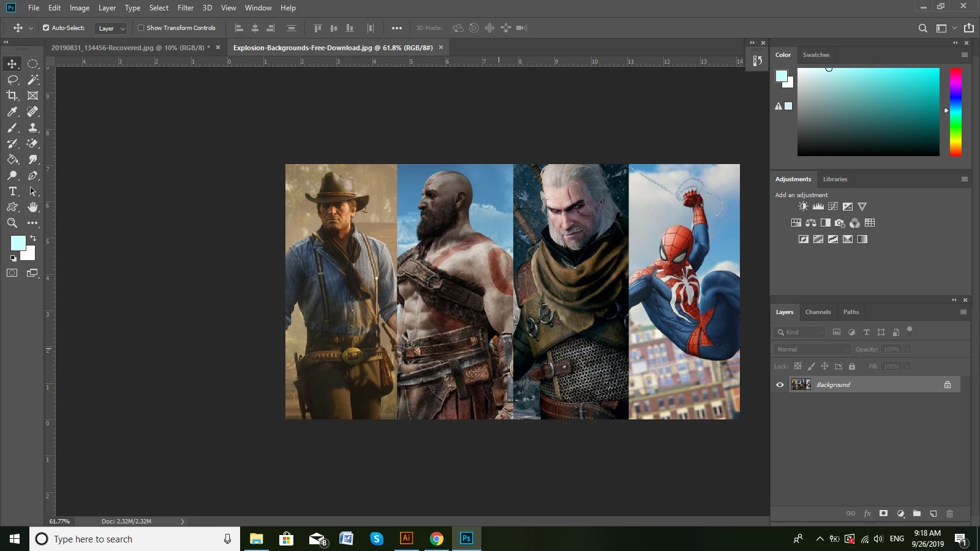
Task: Select the Brush tool
Action: 12,127
